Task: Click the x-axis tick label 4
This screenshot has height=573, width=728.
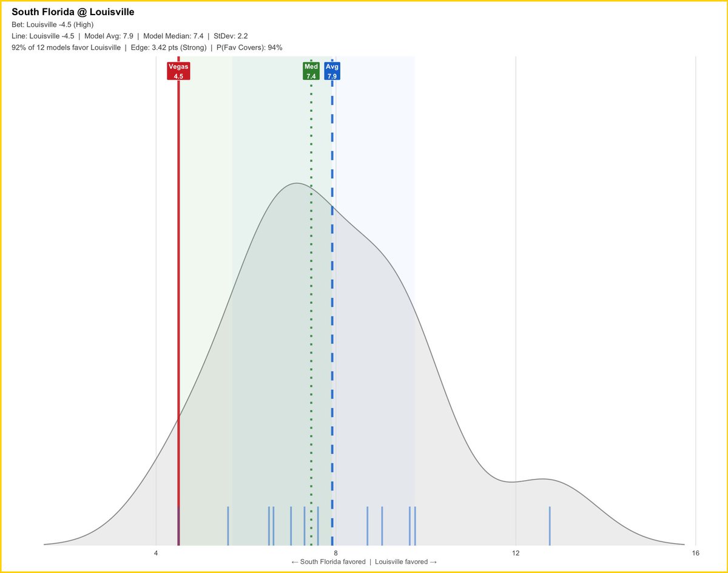Action: click(156, 553)
